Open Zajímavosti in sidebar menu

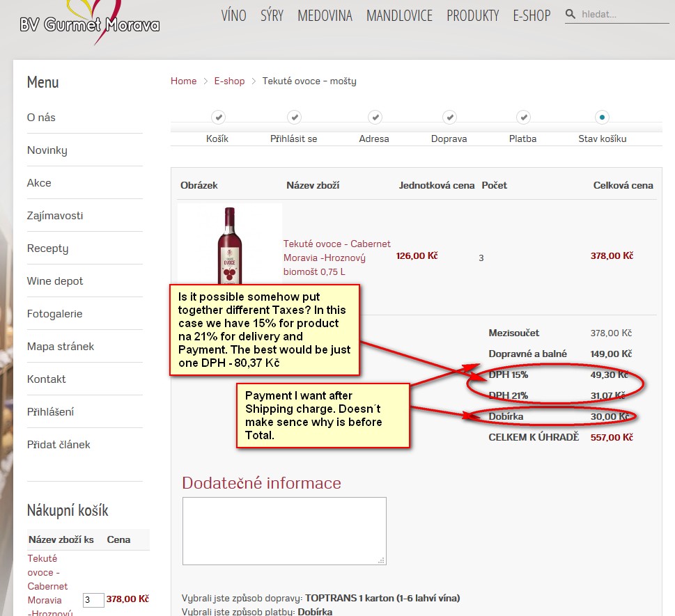coord(54,216)
